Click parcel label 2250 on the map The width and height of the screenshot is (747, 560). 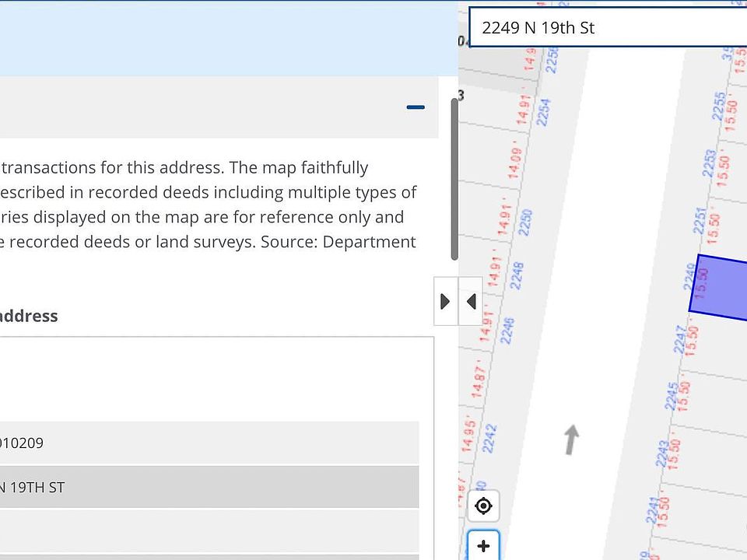(525, 222)
